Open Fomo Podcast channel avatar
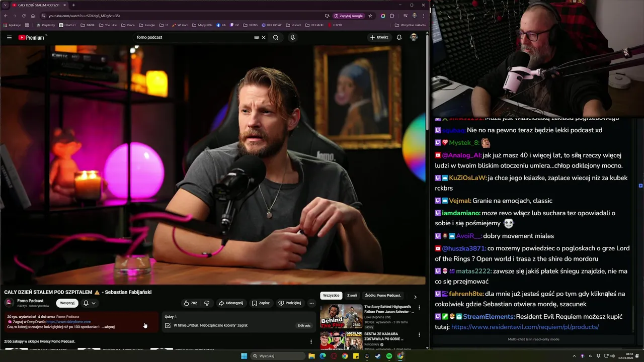The height and width of the screenshot is (362, 644). pyautogui.click(x=9, y=302)
